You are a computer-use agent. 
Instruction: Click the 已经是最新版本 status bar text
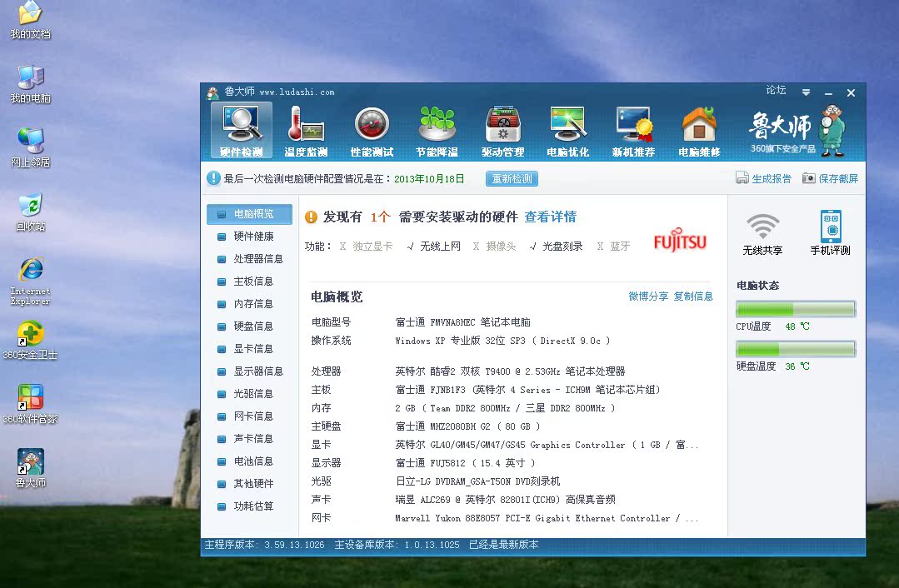click(503, 545)
